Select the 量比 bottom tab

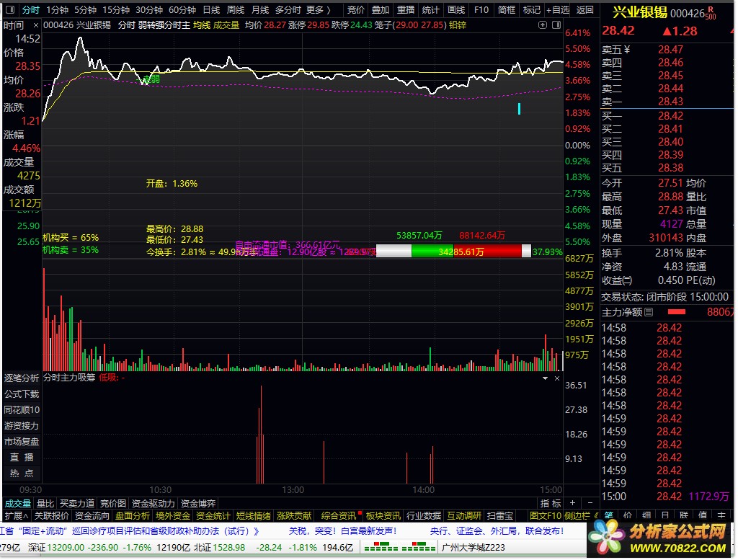pyautogui.click(x=45, y=504)
